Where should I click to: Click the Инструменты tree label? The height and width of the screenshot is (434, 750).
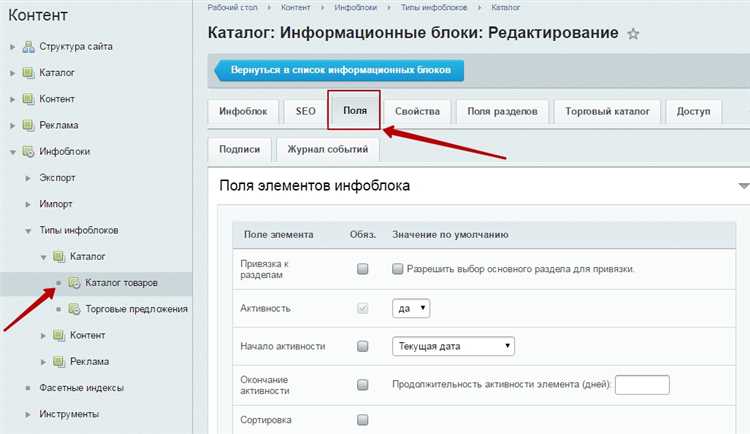[69, 414]
